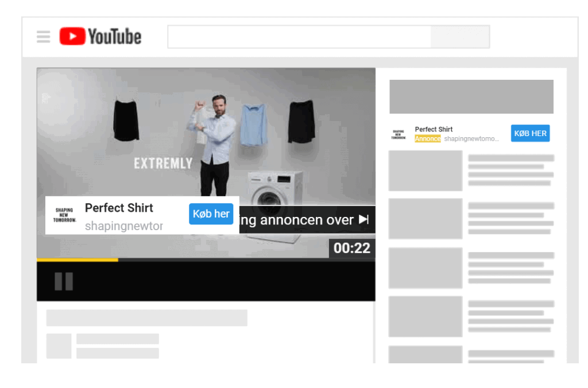Pause the video with the pause icon
Viewport: 588px width, 388px height.
63,281
